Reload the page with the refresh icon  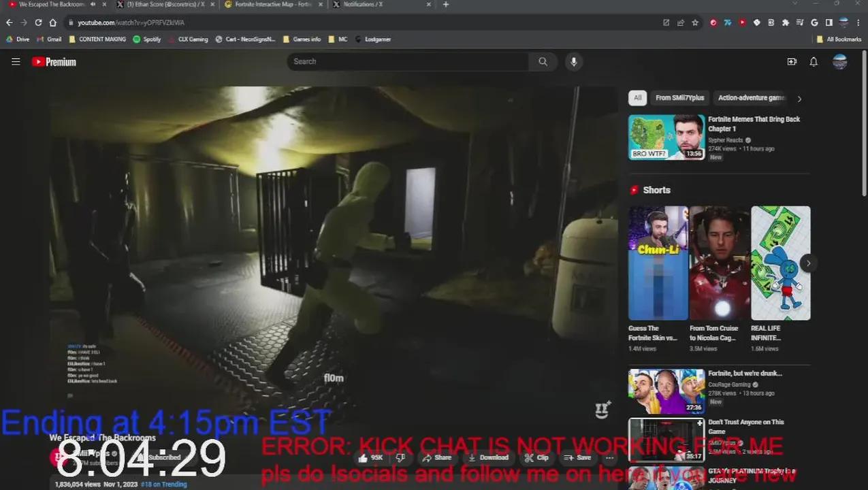[38, 22]
